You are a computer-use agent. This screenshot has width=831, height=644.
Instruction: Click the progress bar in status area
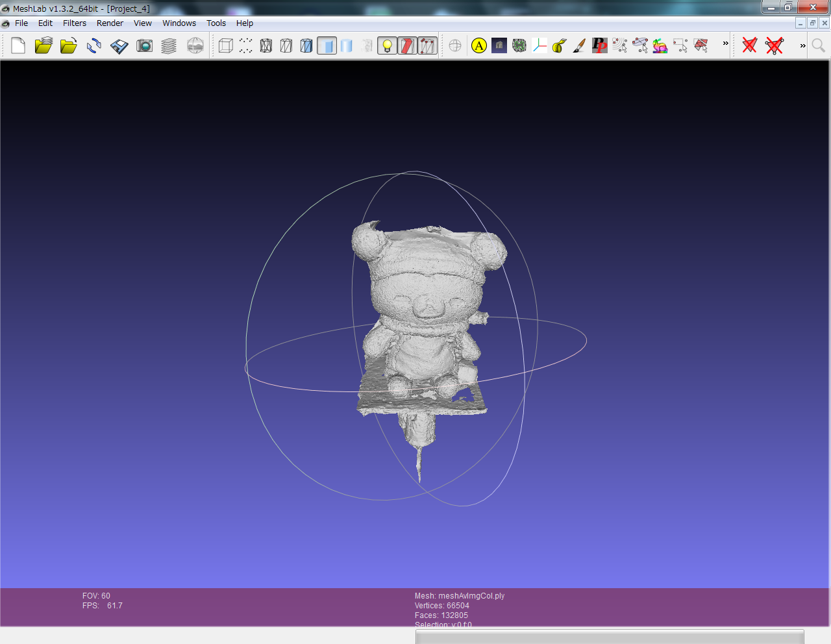pos(610,637)
